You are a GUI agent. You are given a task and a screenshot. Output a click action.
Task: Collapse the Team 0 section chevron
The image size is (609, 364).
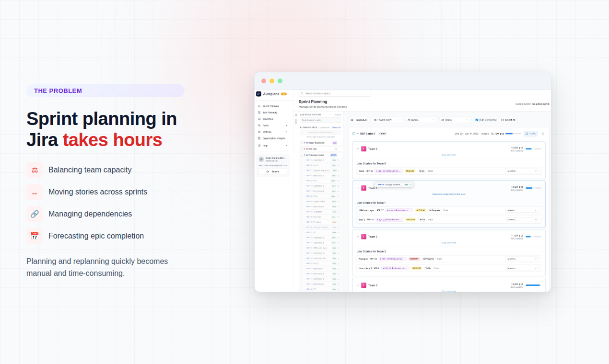358,149
